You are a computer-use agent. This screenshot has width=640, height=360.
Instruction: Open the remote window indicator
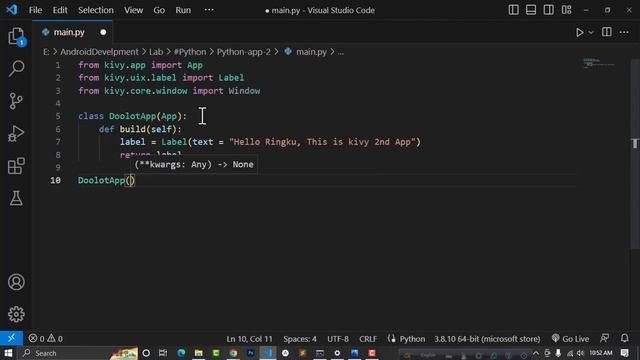tap(11, 338)
